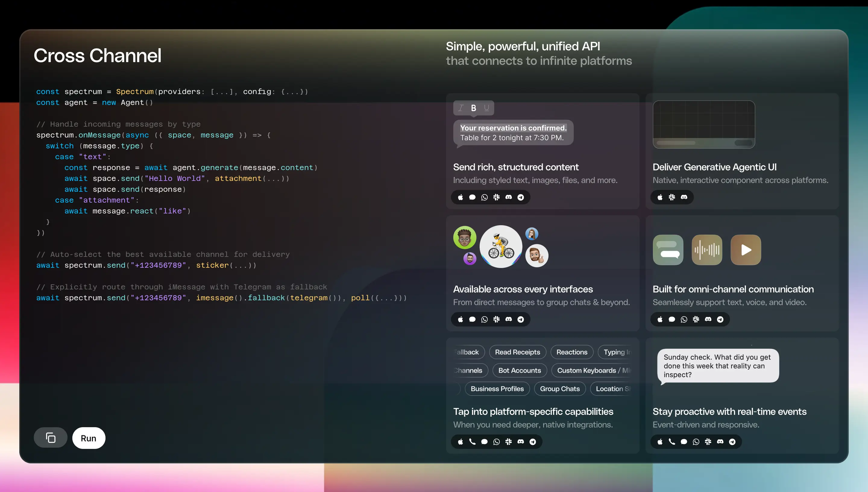
Task: Click Slack icon under Stay proactive with real-time events
Action: click(x=708, y=442)
